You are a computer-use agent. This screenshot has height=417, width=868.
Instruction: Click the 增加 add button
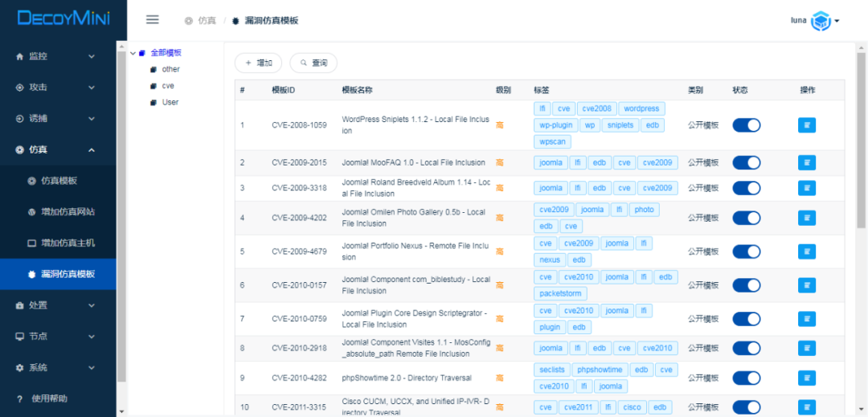pyautogui.click(x=259, y=63)
